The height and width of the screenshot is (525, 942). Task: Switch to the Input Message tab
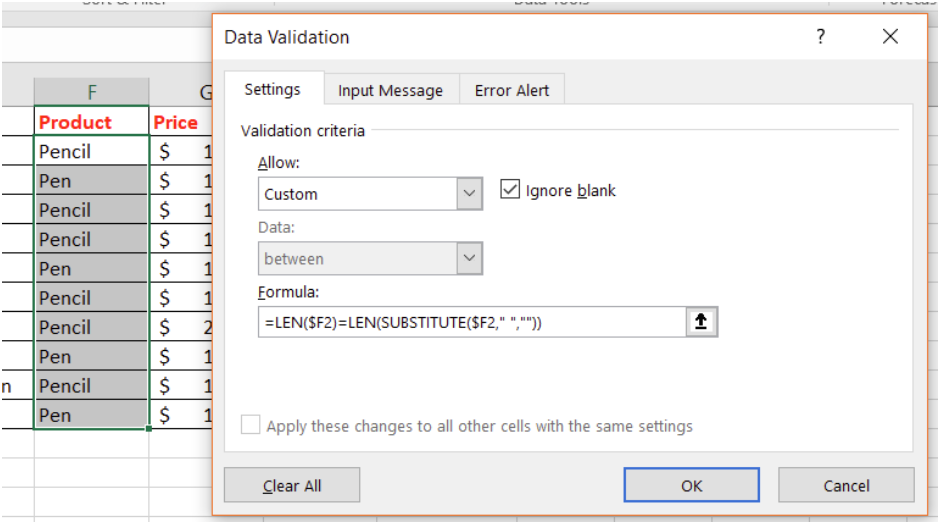click(x=390, y=90)
